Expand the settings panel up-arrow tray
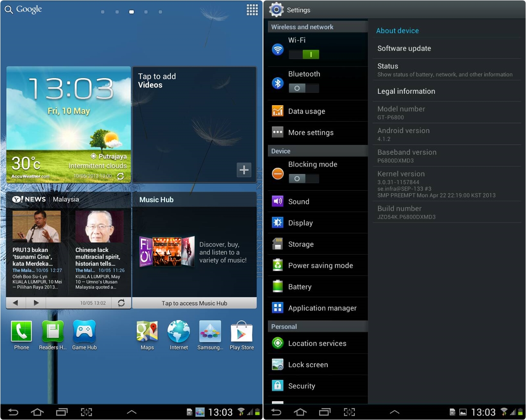The width and height of the screenshot is (526, 420). [x=394, y=412]
